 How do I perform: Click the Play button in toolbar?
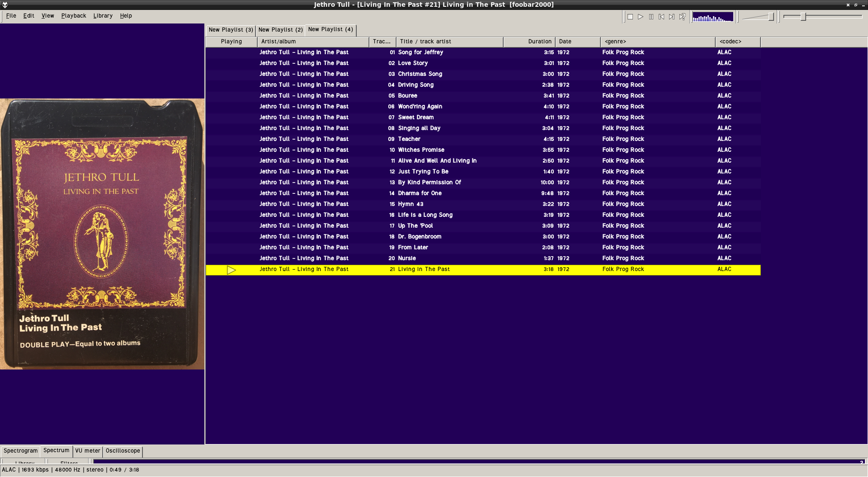[x=641, y=17]
